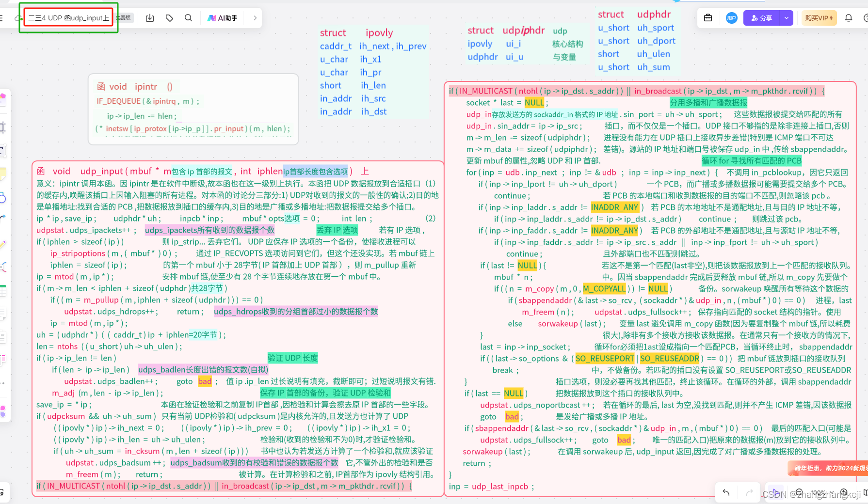Open the toolbox briefcase icon
Screen dimensions: 868x504
pos(708,18)
